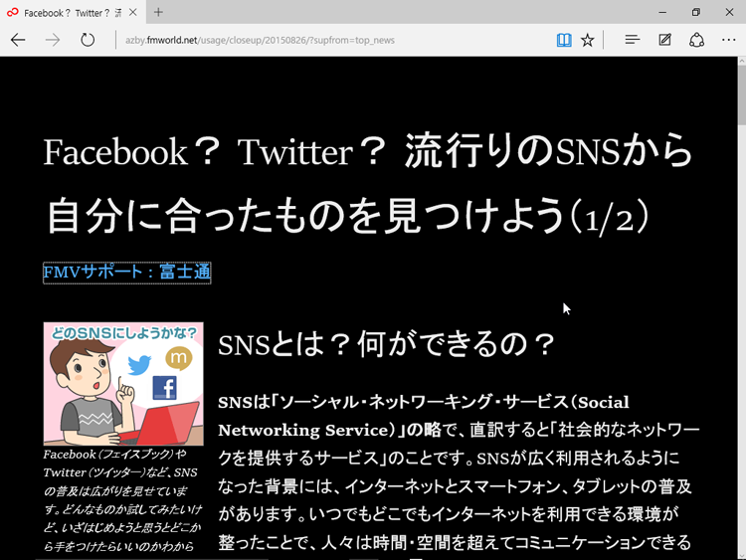Open the Share icon
This screenshot has width=746, height=560.
point(697,40)
